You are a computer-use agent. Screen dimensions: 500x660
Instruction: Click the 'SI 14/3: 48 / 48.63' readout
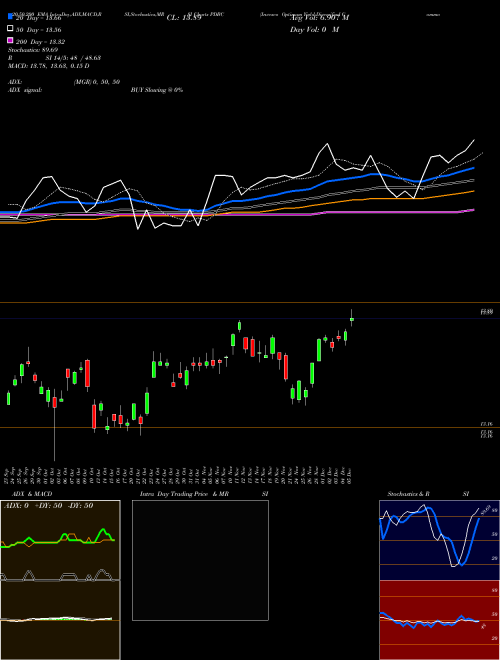click(x=73, y=58)
